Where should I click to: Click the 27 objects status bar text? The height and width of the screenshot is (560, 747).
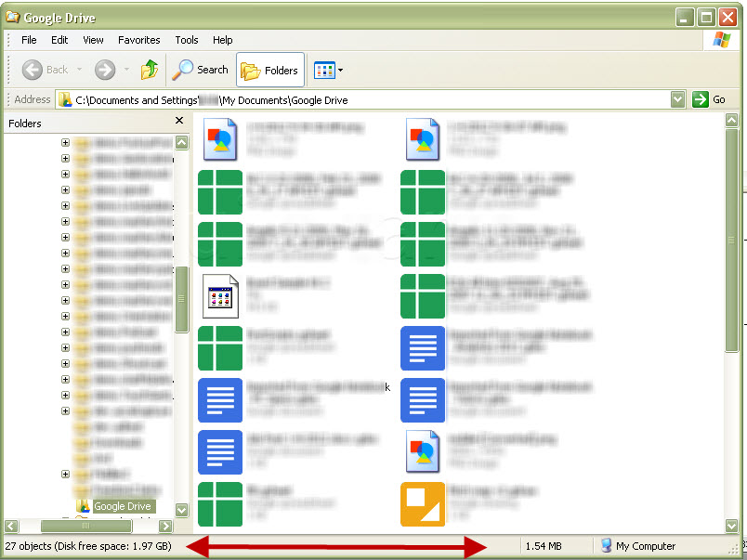(88, 546)
